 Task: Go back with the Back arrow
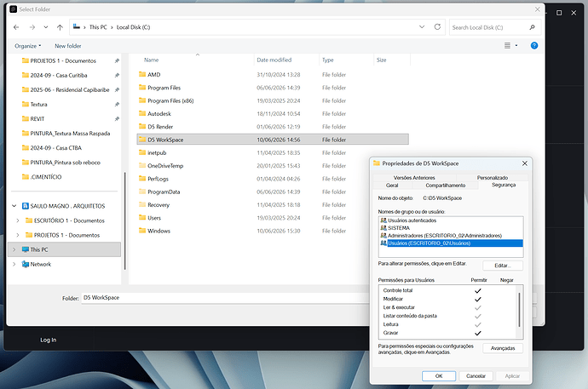point(16,27)
